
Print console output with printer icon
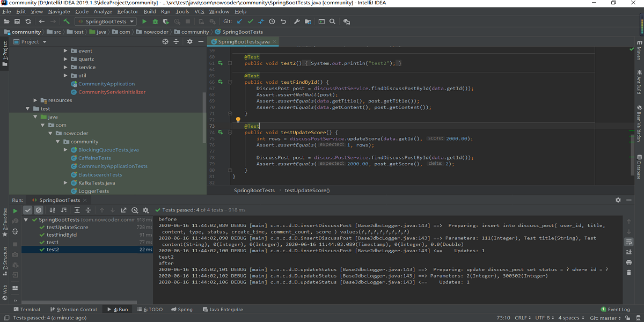tap(628, 262)
